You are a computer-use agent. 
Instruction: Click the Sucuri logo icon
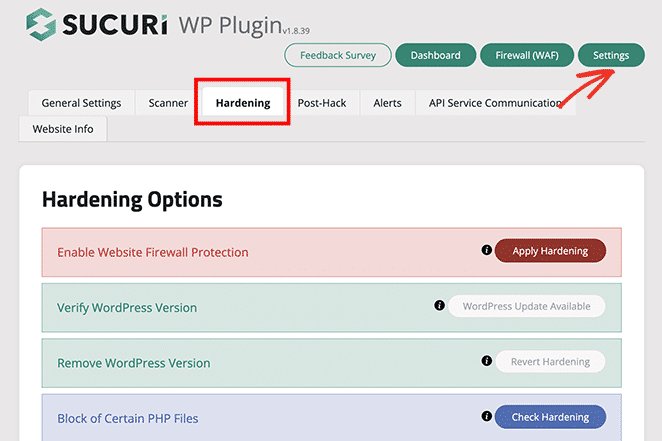[41, 24]
